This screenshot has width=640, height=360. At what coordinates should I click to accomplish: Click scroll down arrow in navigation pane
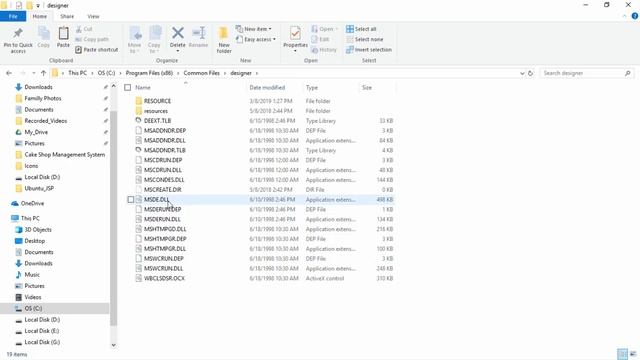pyautogui.click(x=113, y=345)
